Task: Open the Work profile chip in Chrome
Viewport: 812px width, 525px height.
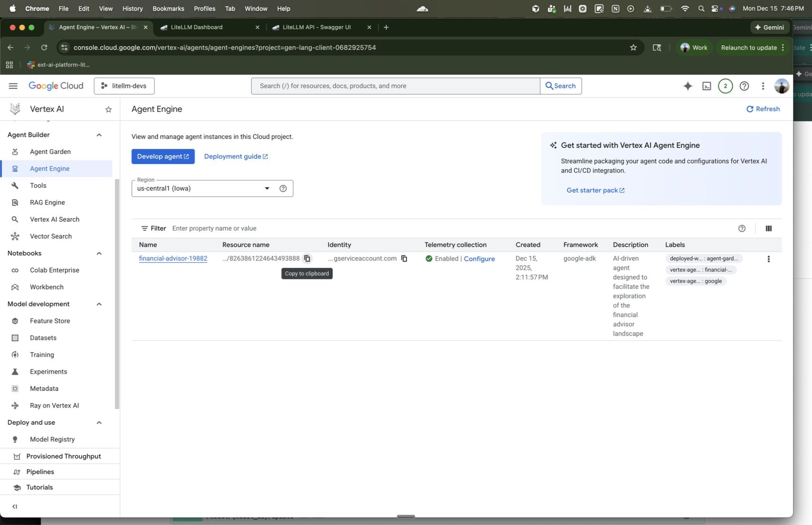Action: coord(694,47)
